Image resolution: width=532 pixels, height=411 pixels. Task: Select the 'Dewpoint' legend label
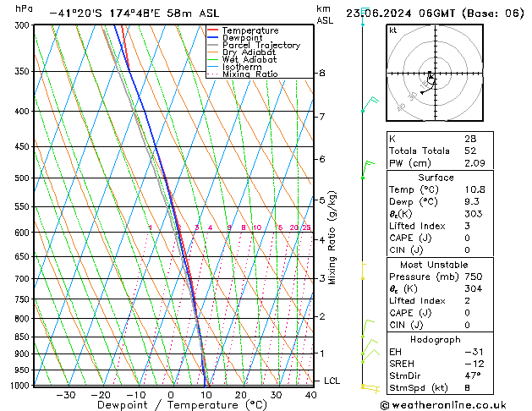point(242,38)
